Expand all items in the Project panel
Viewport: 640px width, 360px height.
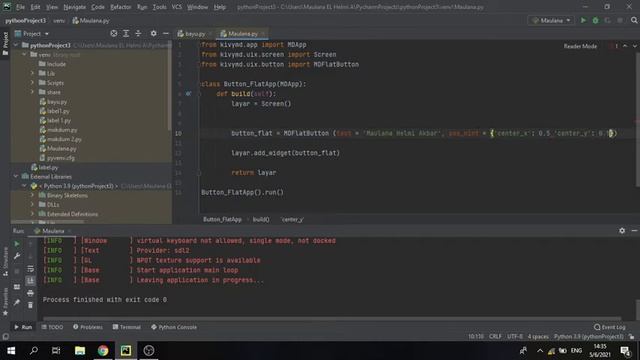[126, 33]
